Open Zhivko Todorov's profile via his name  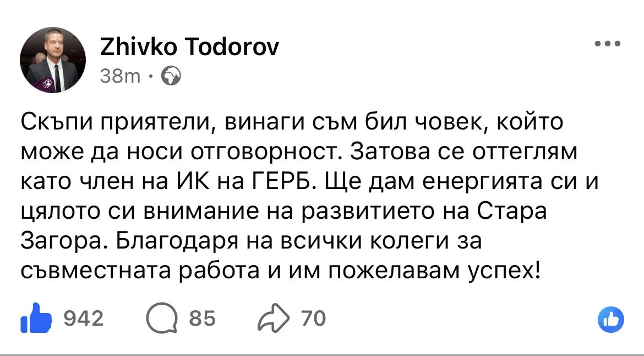pyautogui.click(x=188, y=46)
